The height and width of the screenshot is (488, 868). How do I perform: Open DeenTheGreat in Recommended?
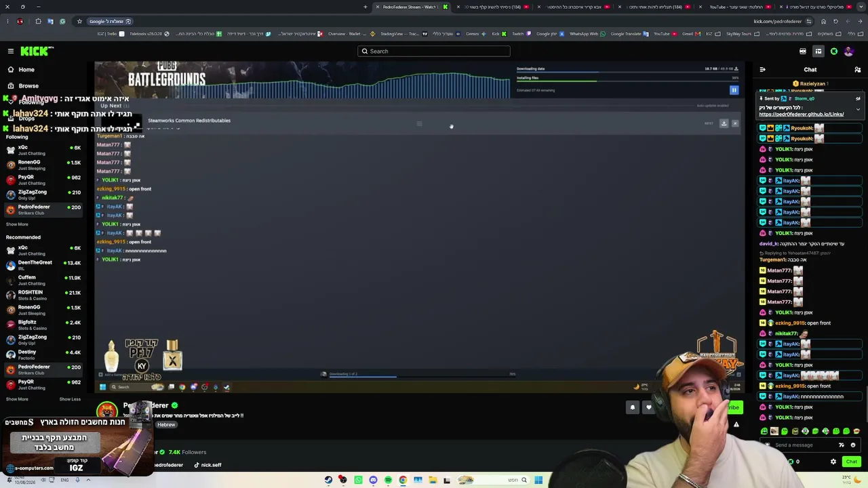click(42, 265)
